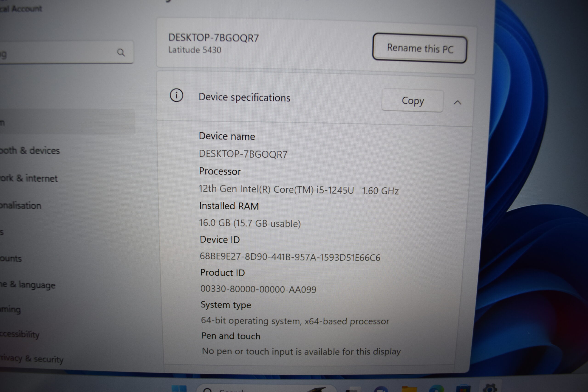Select the Product ID value 00330-80000-00000-AA099

click(258, 289)
